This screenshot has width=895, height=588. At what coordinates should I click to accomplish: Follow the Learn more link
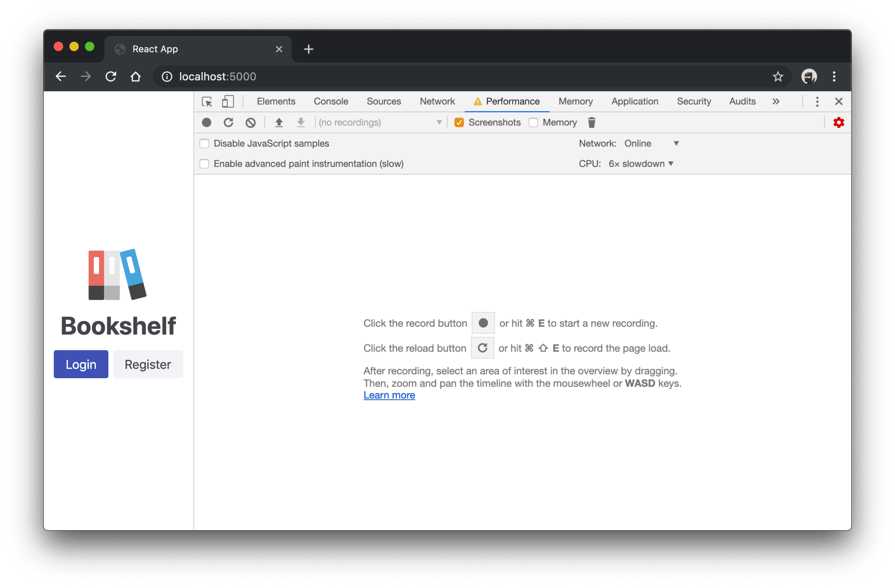(x=389, y=395)
